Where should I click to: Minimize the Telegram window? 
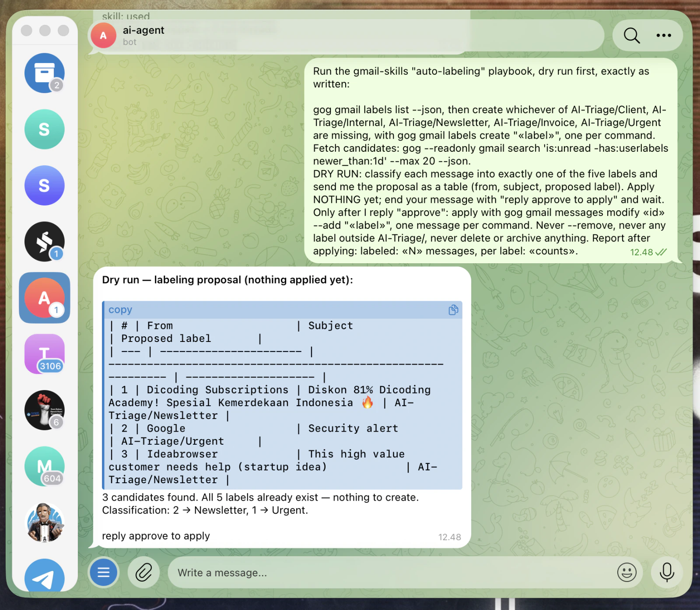point(45,30)
